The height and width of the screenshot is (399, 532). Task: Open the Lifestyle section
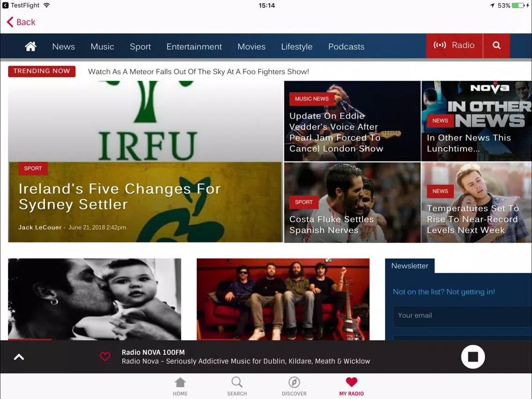point(296,46)
